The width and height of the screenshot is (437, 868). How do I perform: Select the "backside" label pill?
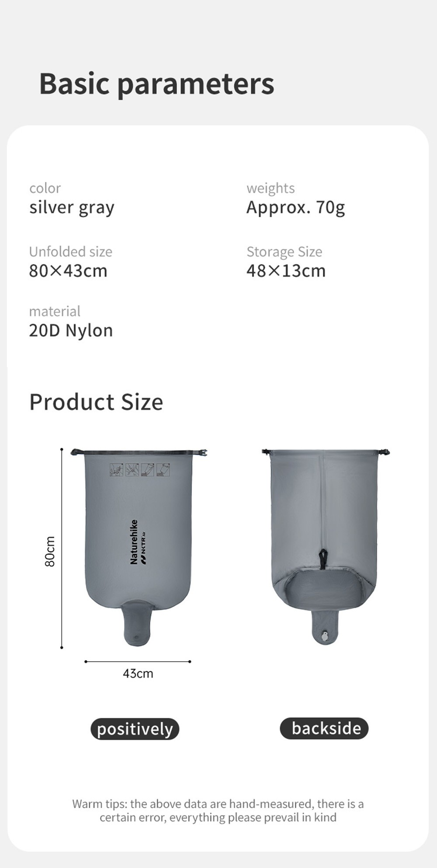point(324,729)
